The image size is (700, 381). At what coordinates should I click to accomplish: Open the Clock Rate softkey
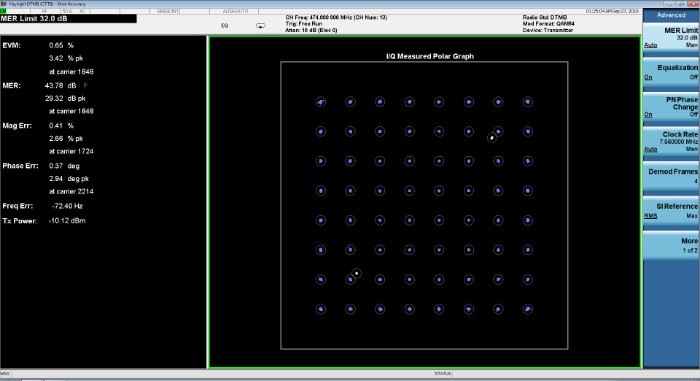671,142
